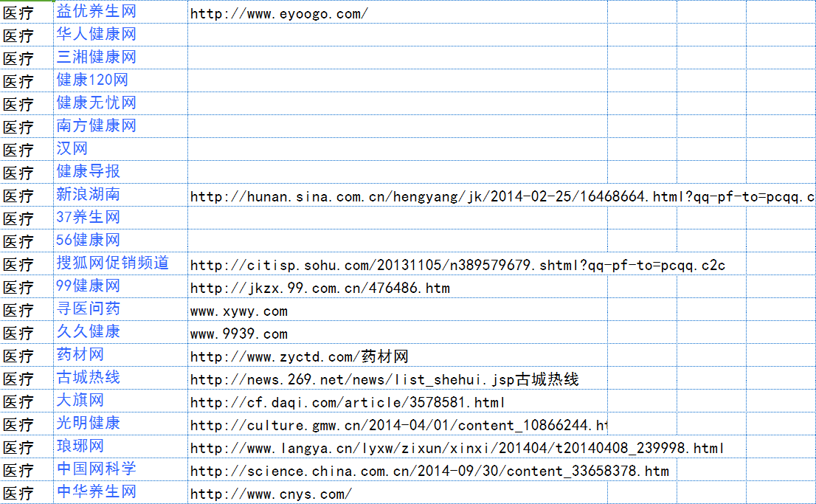
Task: Open the 药材网 site name link
Action: [x=80, y=354]
